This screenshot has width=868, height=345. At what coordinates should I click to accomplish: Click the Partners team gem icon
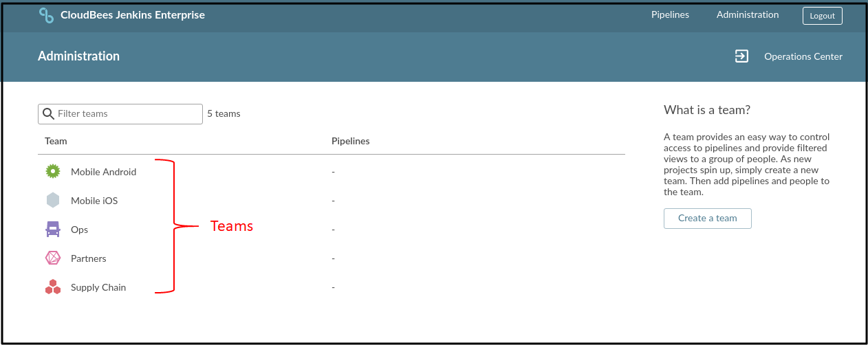53,258
